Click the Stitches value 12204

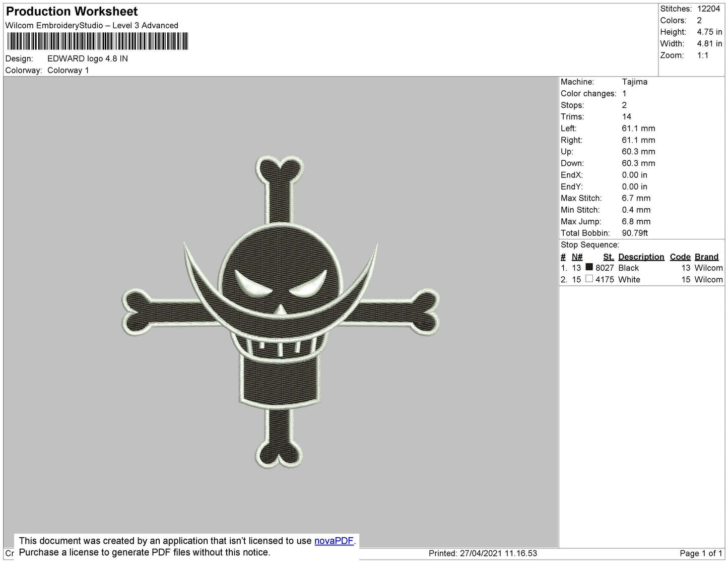pyautogui.click(x=708, y=9)
